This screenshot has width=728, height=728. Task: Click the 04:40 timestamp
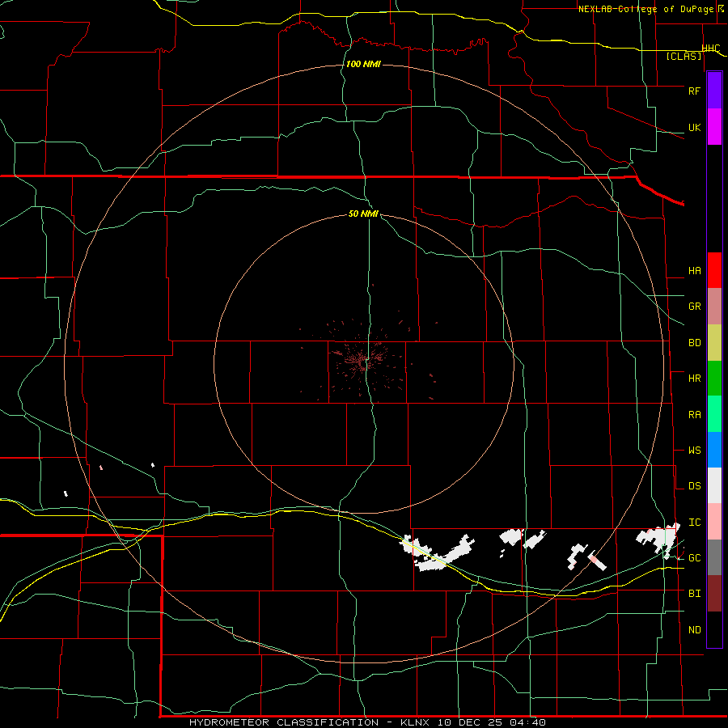[527, 722]
